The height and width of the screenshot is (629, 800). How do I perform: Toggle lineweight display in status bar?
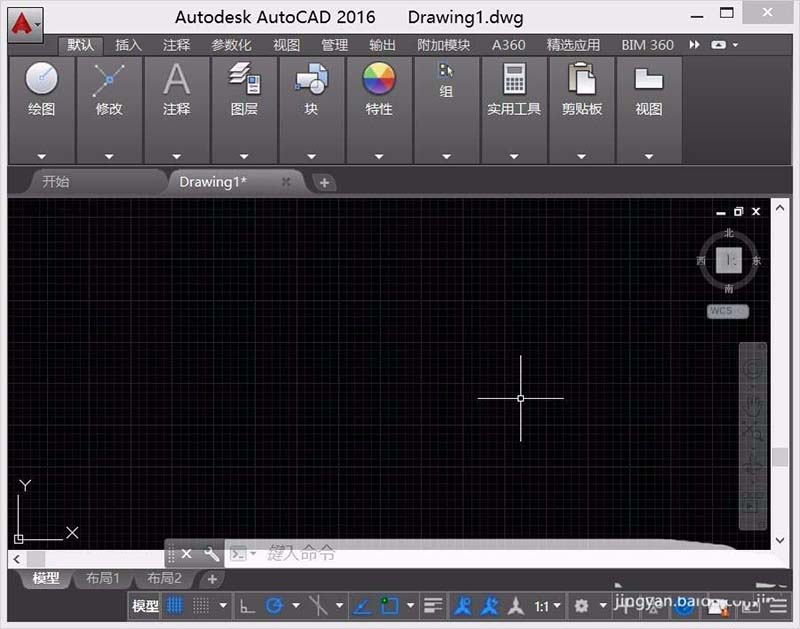coord(433,606)
